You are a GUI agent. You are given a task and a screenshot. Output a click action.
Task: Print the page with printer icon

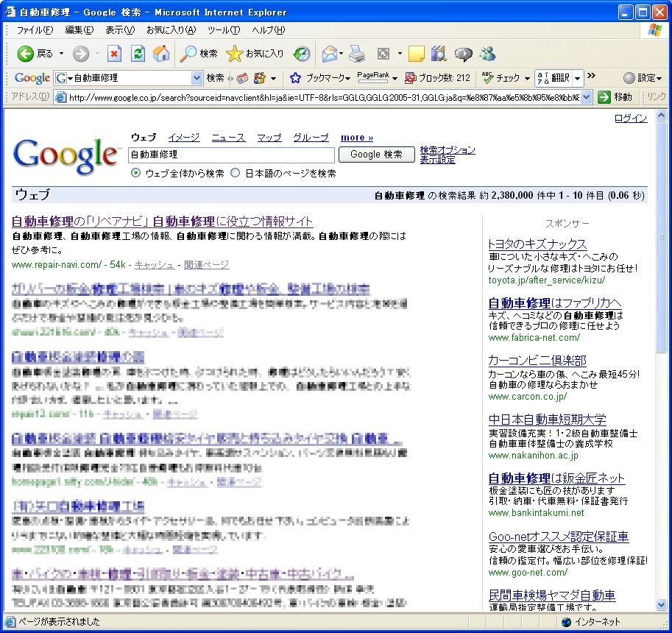(356, 54)
